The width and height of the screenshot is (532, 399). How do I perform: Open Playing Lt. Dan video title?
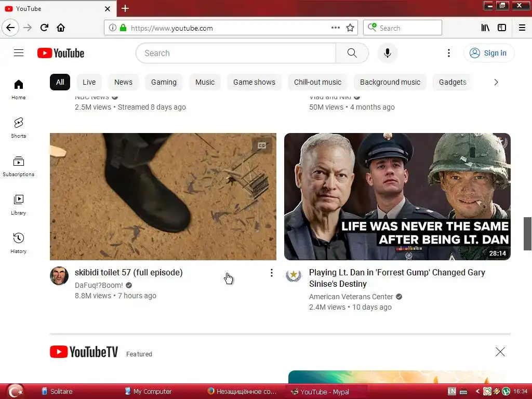pyautogui.click(x=397, y=278)
